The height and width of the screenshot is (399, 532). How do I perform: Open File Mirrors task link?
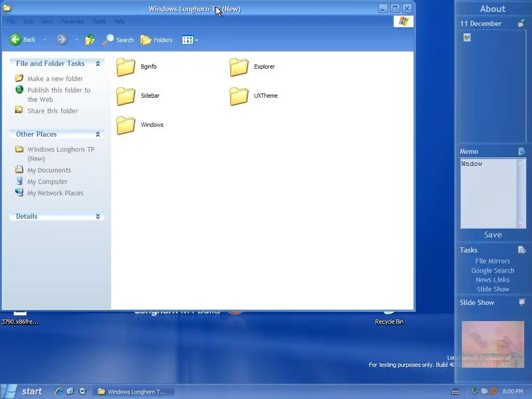click(x=493, y=261)
